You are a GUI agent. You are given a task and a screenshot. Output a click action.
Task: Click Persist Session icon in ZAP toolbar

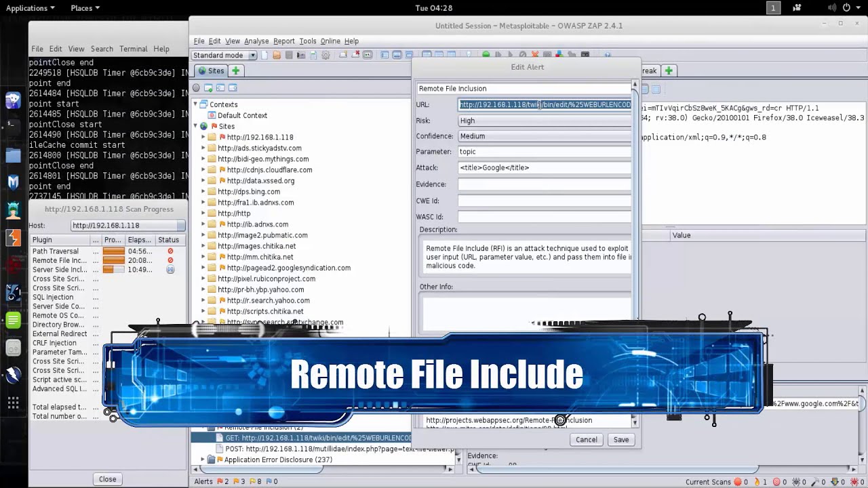(x=289, y=55)
